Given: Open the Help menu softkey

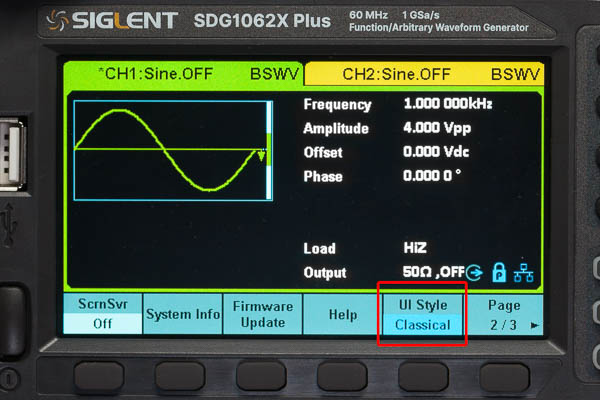Looking at the screenshot, I should 343,315.
